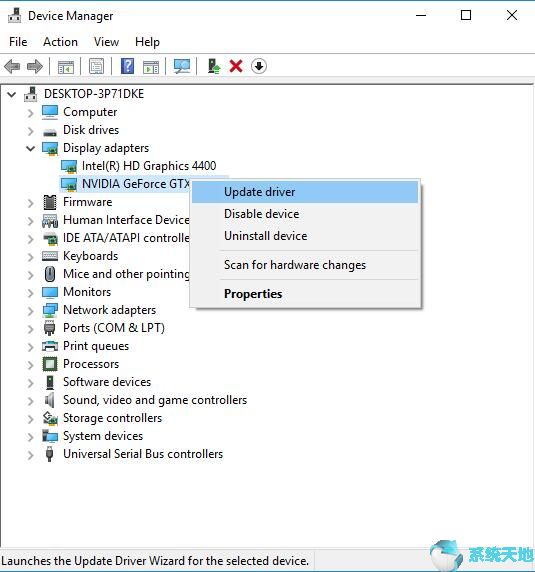Click the red X Uninstall device icon

pos(236,66)
